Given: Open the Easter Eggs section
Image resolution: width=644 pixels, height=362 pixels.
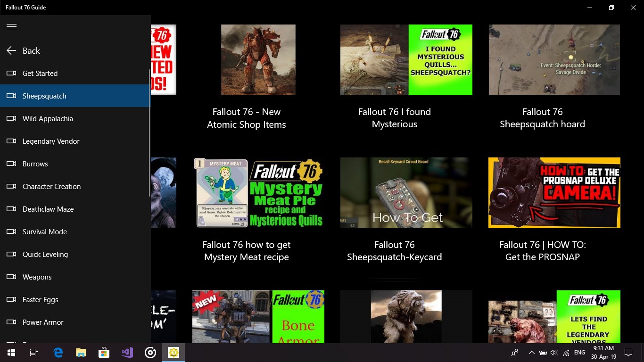Looking at the screenshot, I should [74, 299].
